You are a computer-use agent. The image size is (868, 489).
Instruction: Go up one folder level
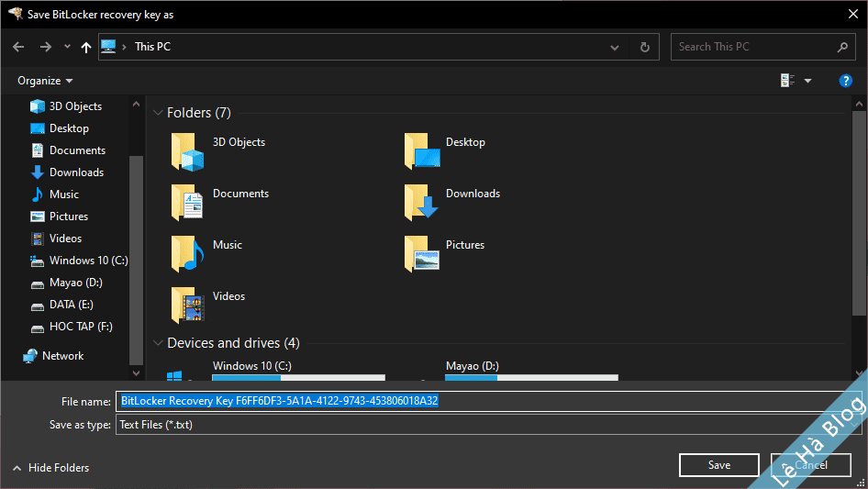pyautogui.click(x=86, y=47)
